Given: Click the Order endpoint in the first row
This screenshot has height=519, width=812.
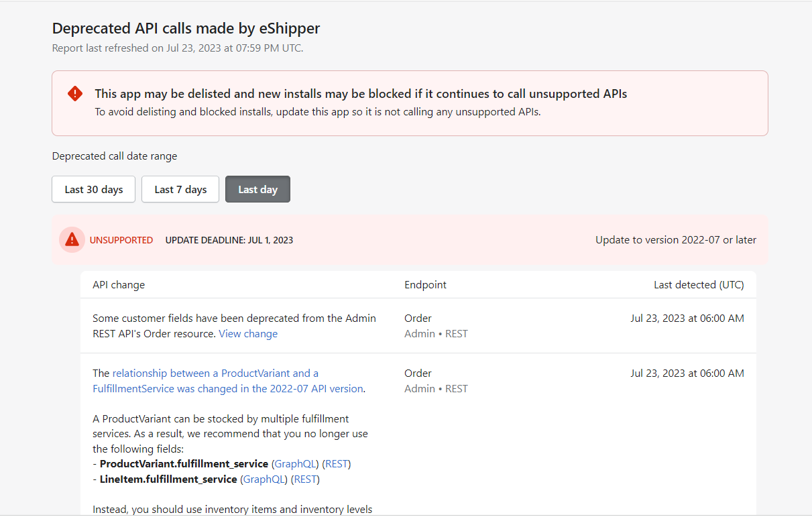Looking at the screenshot, I should coord(418,318).
